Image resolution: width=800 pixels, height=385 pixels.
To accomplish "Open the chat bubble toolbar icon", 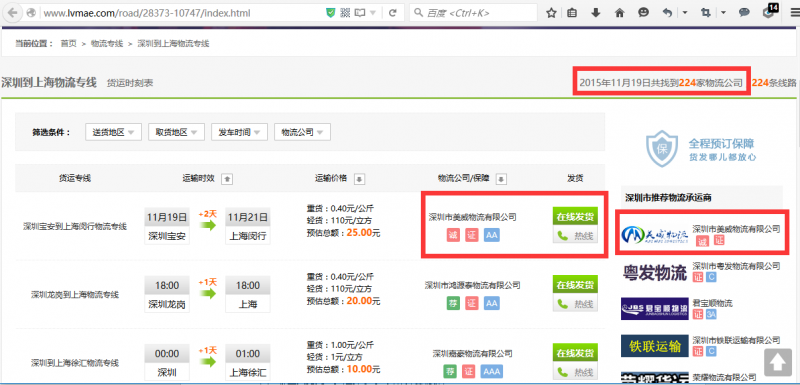I will (744, 13).
